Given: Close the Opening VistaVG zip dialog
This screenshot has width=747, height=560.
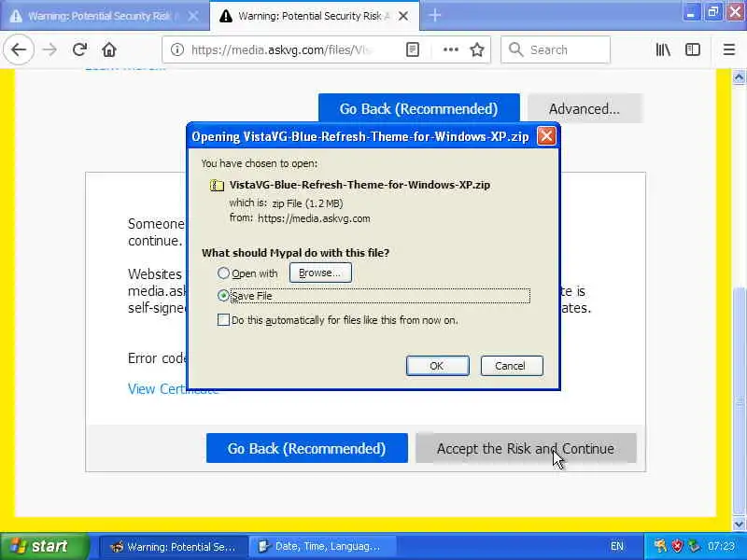Looking at the screenshot, I should tap(546, 136).
